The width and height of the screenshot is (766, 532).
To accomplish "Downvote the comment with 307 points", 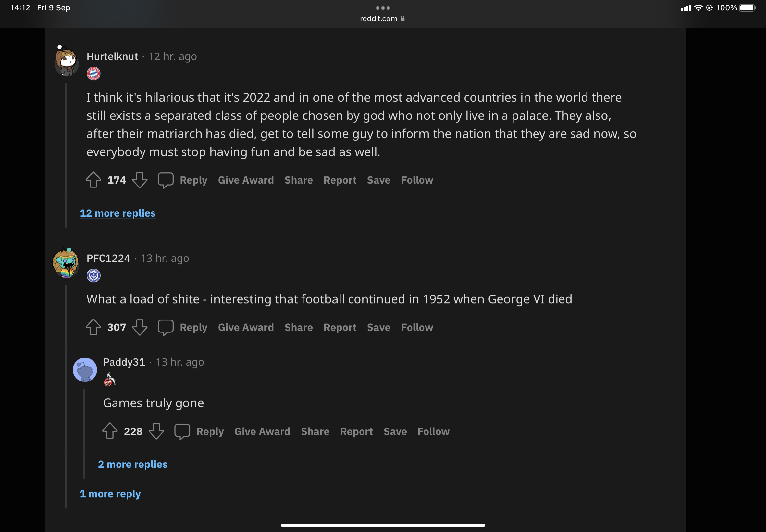I will 140,327.
